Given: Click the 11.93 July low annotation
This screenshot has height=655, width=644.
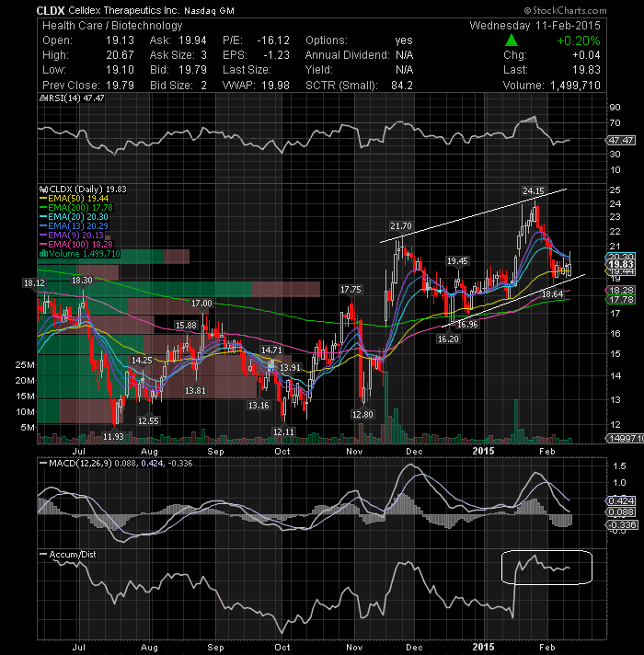Looking at the screenshot, I should click(x=113, y=437).
